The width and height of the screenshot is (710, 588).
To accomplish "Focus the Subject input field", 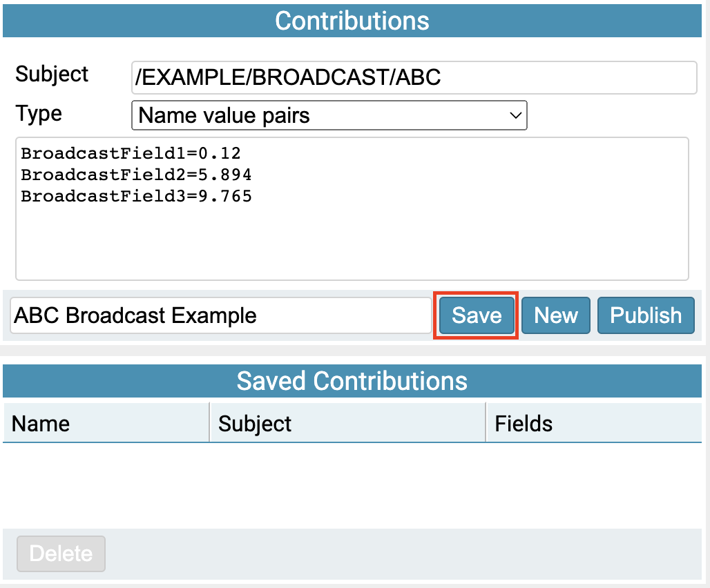I will (x=414, y=77).
